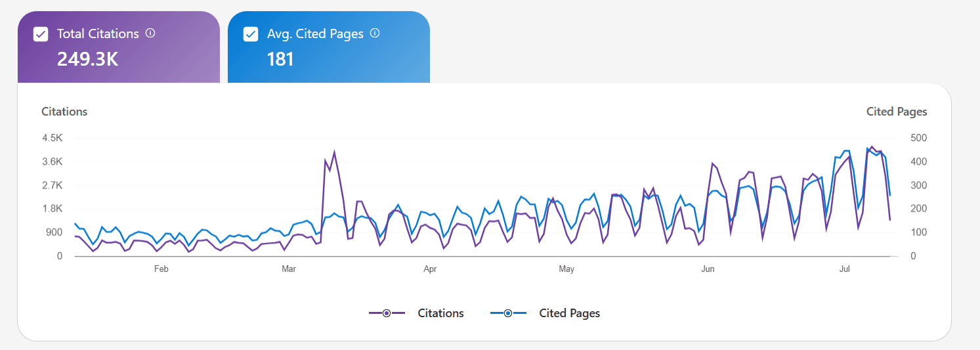The width and height of the screenshot is (980, 350).
Task: Click the blue Cited Pages legend marker
Action: (508, 313)
